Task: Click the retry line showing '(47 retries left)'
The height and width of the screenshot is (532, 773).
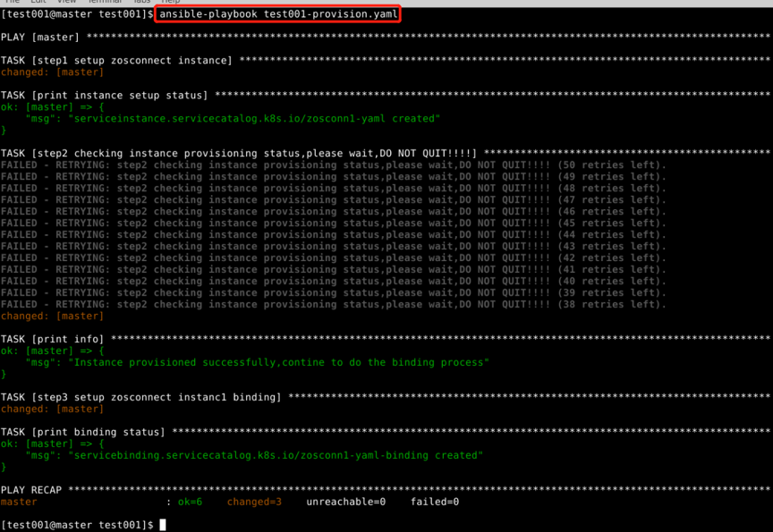Action: click(333, 199)
